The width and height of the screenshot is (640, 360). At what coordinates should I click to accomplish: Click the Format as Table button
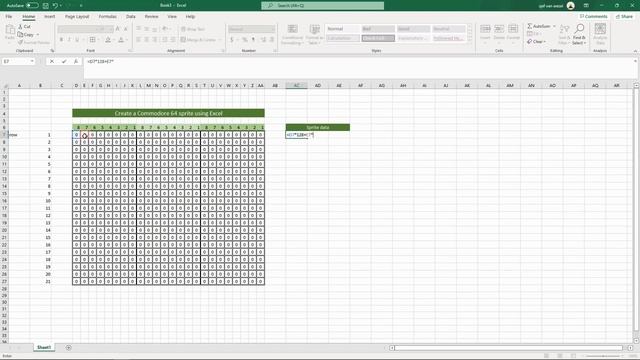coord(314,34)
